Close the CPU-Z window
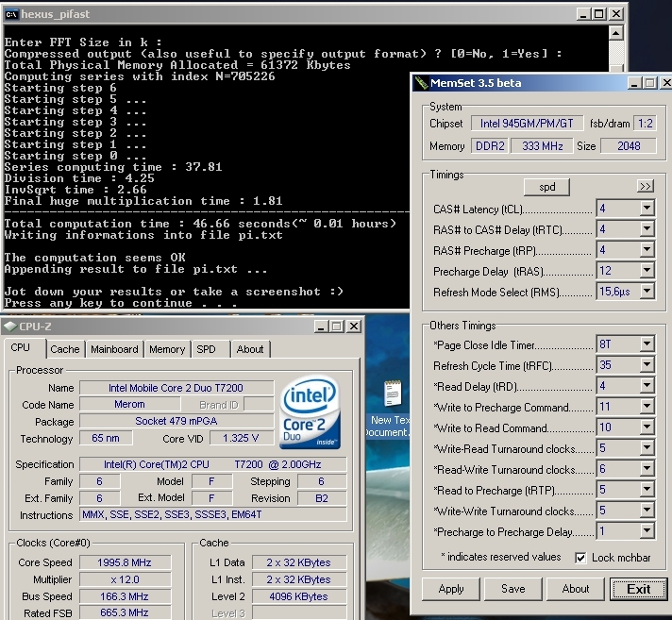The image size is (672, 620). pyautogui.click(x=354, y=327)
